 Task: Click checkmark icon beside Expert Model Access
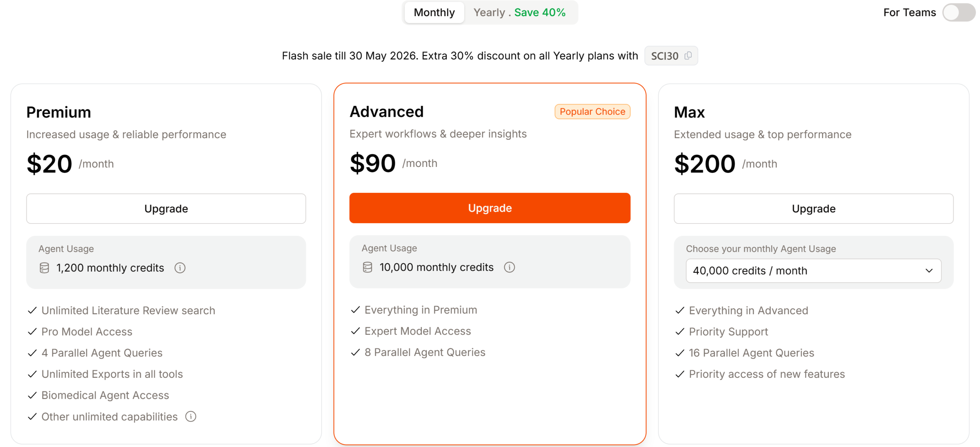(x=355, y=331)
